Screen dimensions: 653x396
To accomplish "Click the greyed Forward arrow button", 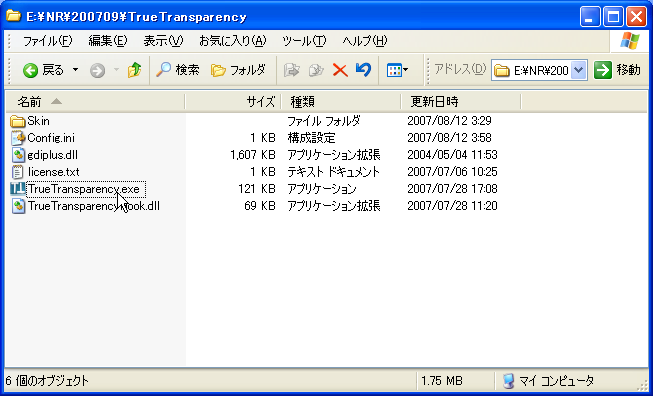I will 97,70.
